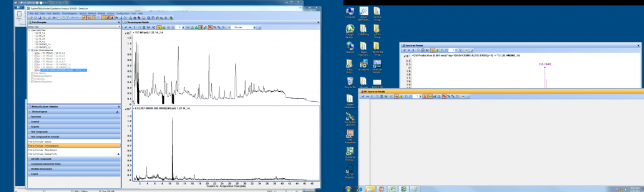
Task: Expand the Worklist Automation section
Action: click(x=73, y=169)
